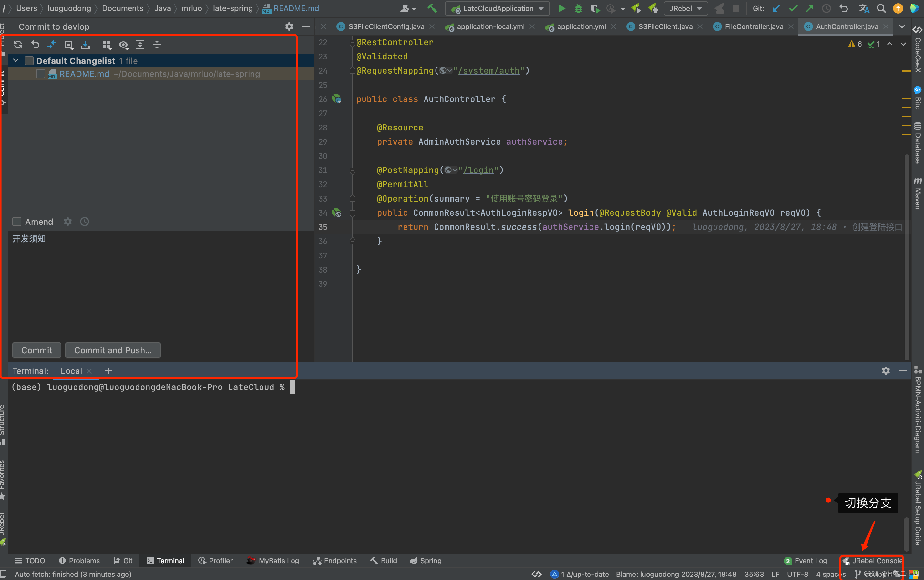924x580 pixels.
Task: Open Commit panel settings gear
Action: (289, 26)
